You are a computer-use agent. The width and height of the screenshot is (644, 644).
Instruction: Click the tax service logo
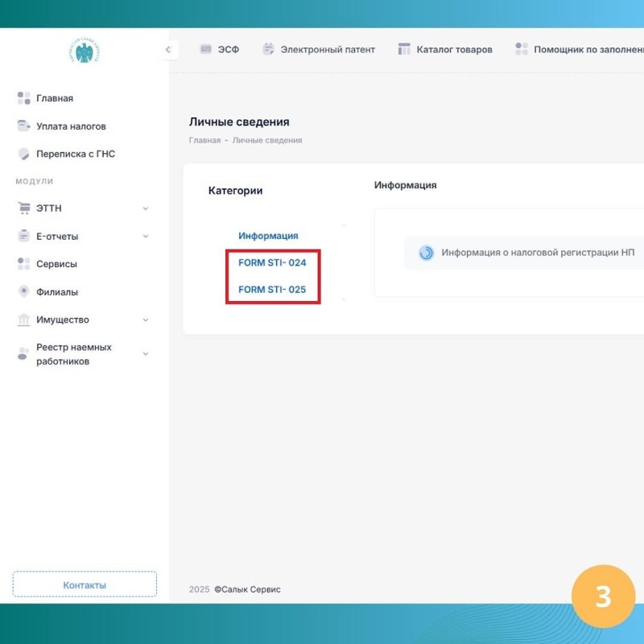point(84,51)
